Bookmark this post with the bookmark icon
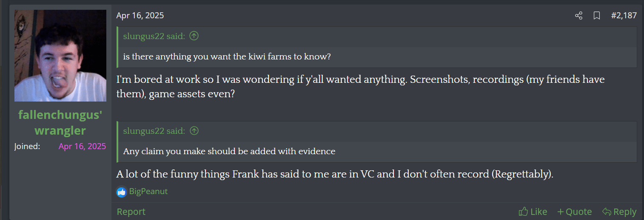Screen dimensions: 644x220 point(597,16)
